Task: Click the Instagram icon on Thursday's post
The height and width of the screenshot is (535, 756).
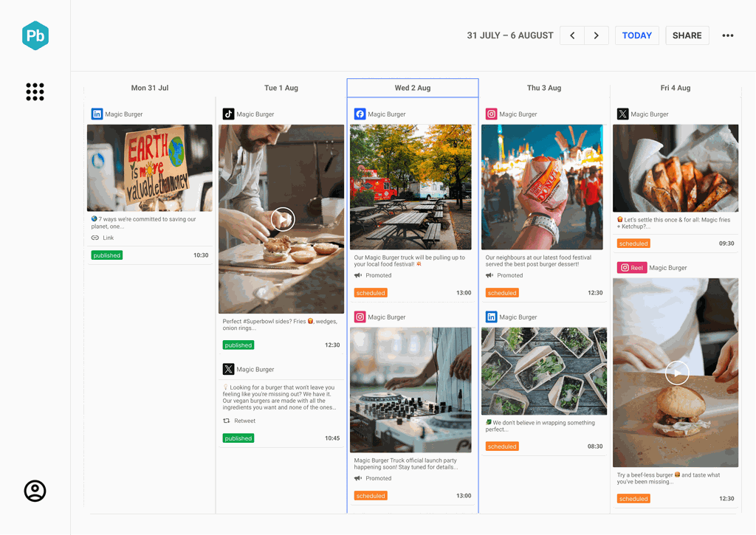Action: [x=491, y=114]
